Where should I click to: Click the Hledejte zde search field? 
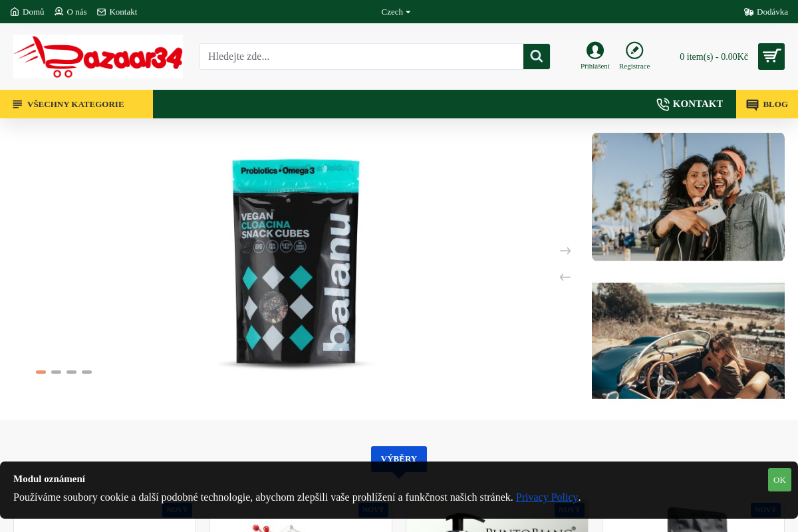362,57
